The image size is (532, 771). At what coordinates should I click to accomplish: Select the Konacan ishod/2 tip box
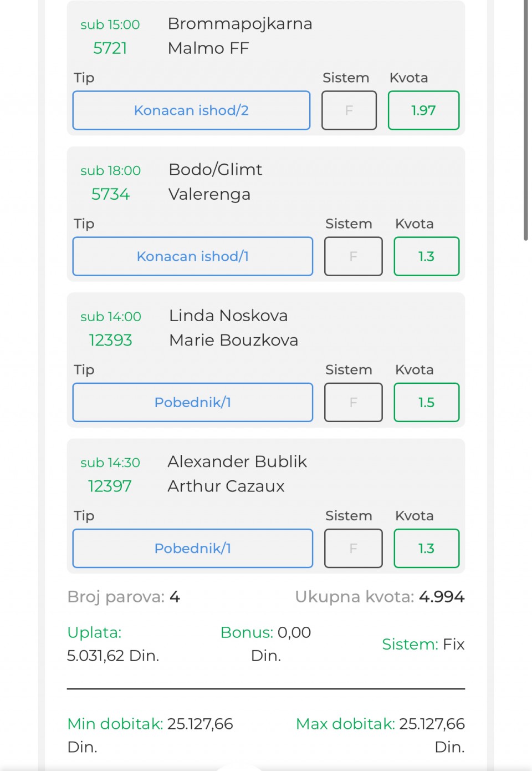[x=191, y=110]
